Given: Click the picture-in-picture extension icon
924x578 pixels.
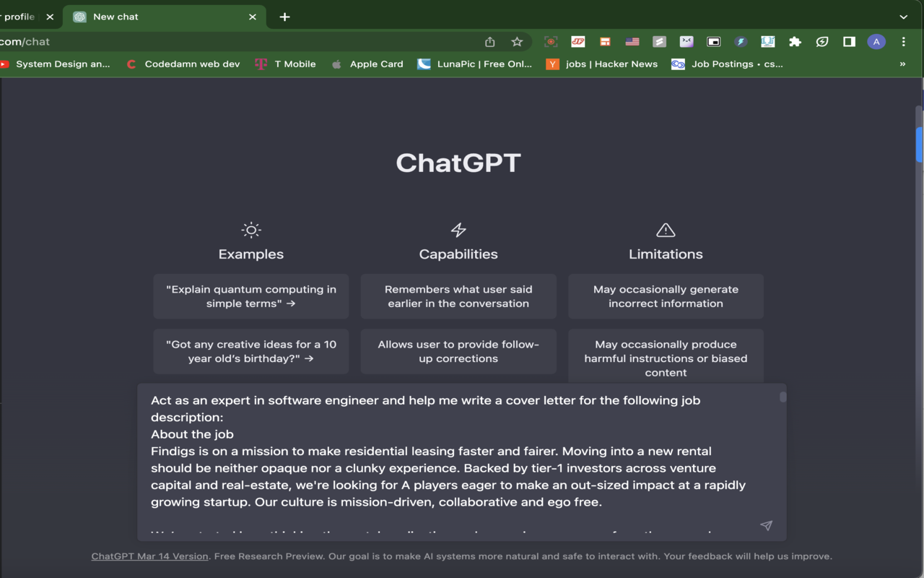Looking at the screenshot, I should 713,41.
